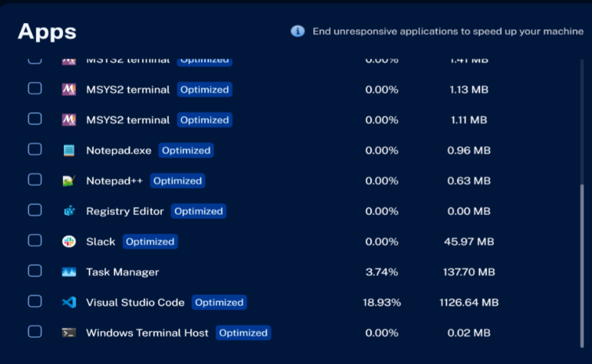The image size is (592, 364).
Task: Click the Optimized badge next to Notepad++
Action: tap(177, 180)
